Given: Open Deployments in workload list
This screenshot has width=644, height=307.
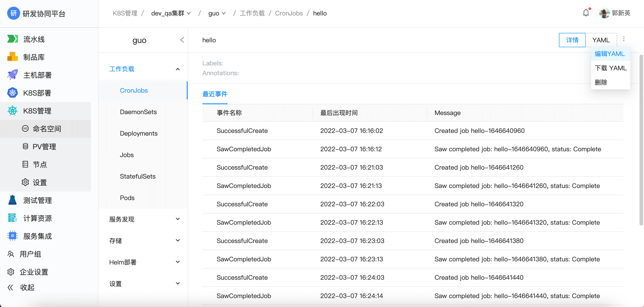Looking at the screenshot, I should [139, 133].
